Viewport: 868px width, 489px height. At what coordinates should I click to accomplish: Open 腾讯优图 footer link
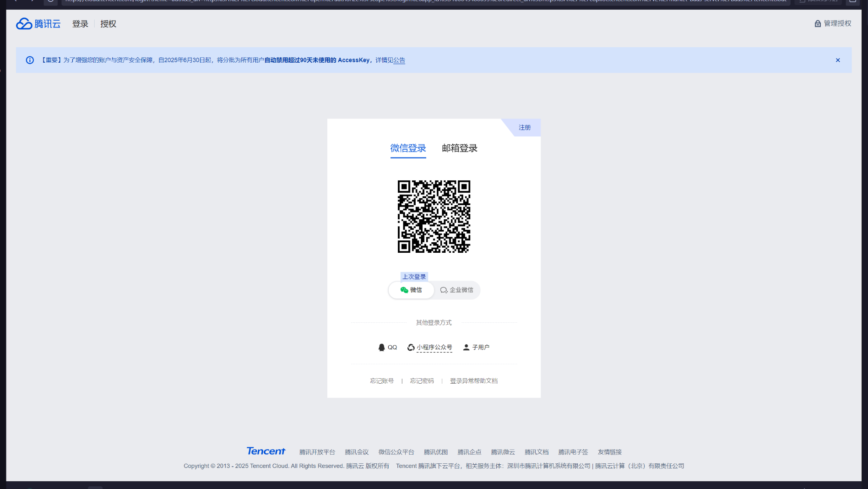pos(436,452)
